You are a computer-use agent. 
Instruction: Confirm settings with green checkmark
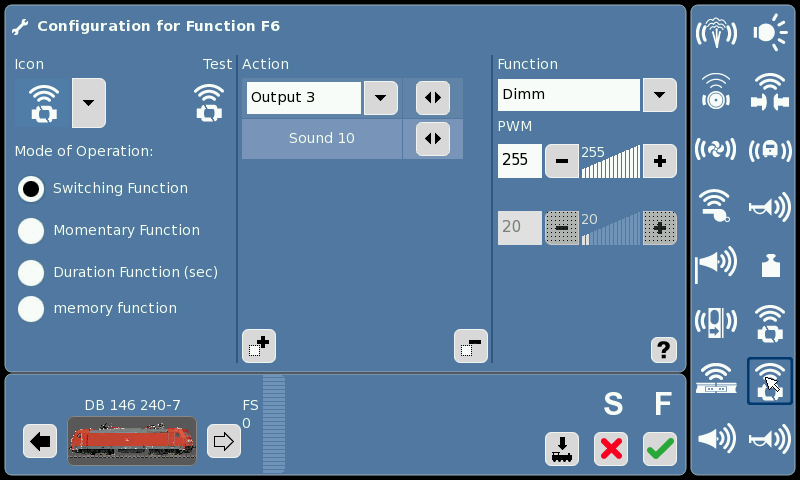coord(660,449)
